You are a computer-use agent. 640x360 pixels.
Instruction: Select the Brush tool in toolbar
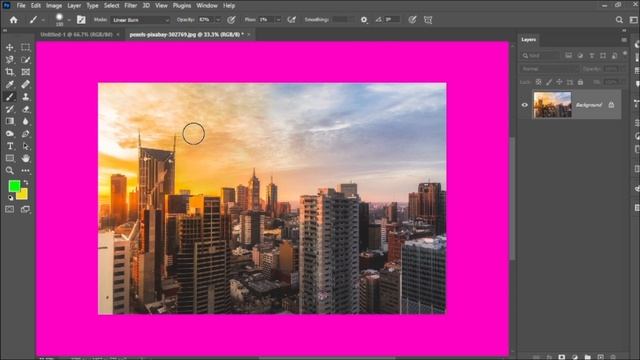9,97
